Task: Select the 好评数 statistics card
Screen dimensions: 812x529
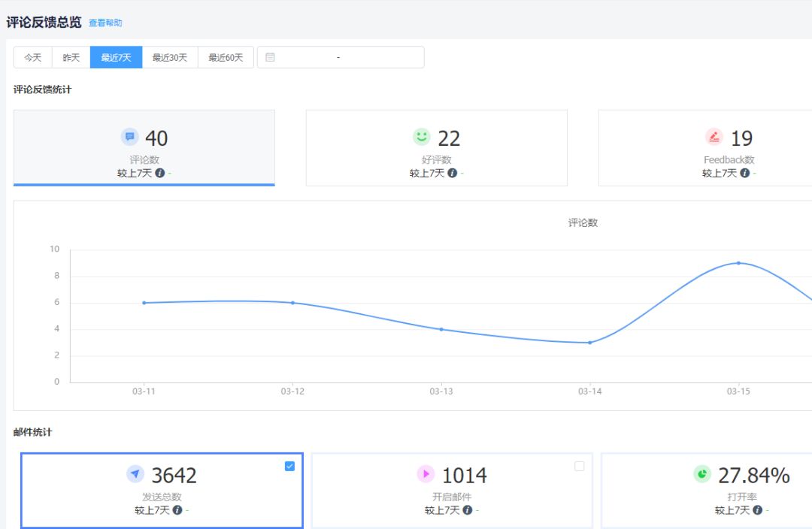Action: pyautogui.click(x=436, y=148)
